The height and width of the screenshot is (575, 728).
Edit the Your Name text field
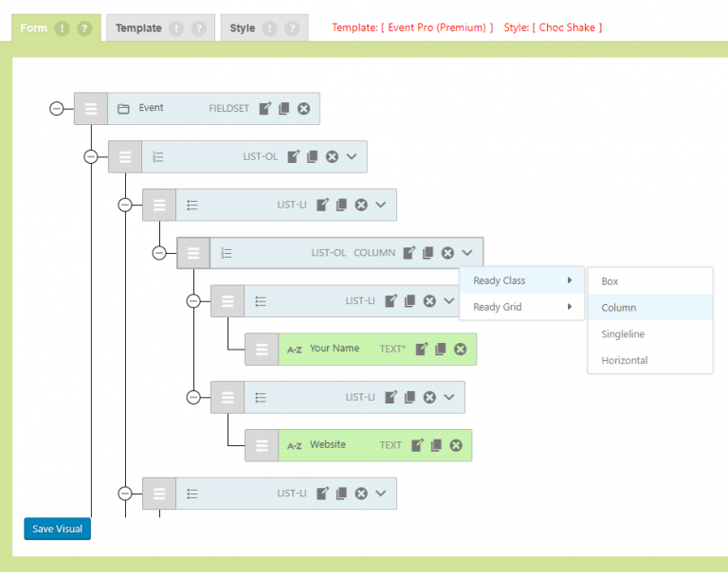click(x=422, y=350)
